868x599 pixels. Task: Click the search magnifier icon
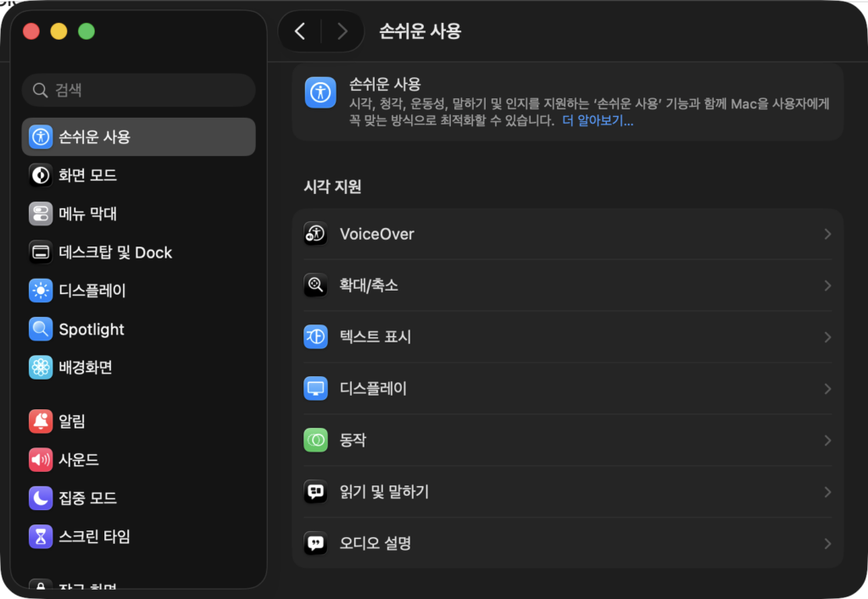pyautogui.click(x=40, y=90)
